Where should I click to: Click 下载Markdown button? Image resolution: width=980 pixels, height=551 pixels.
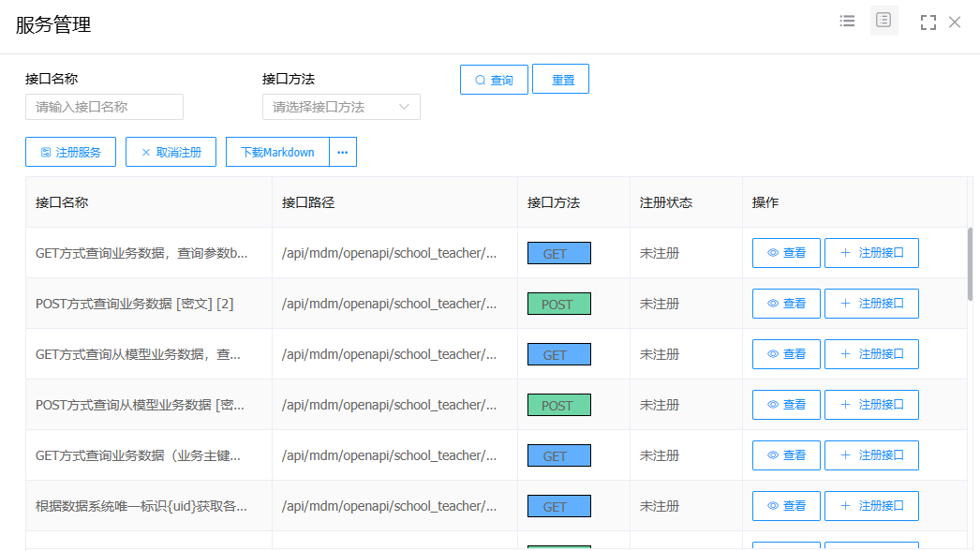tap(277, 152)
